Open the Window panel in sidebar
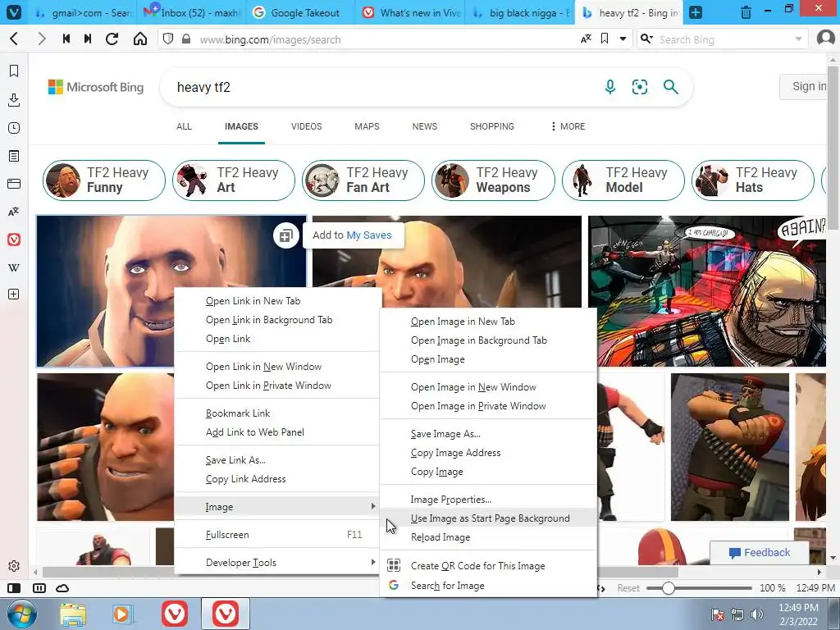Screen dimensions: 840x630 coord(14,184)
